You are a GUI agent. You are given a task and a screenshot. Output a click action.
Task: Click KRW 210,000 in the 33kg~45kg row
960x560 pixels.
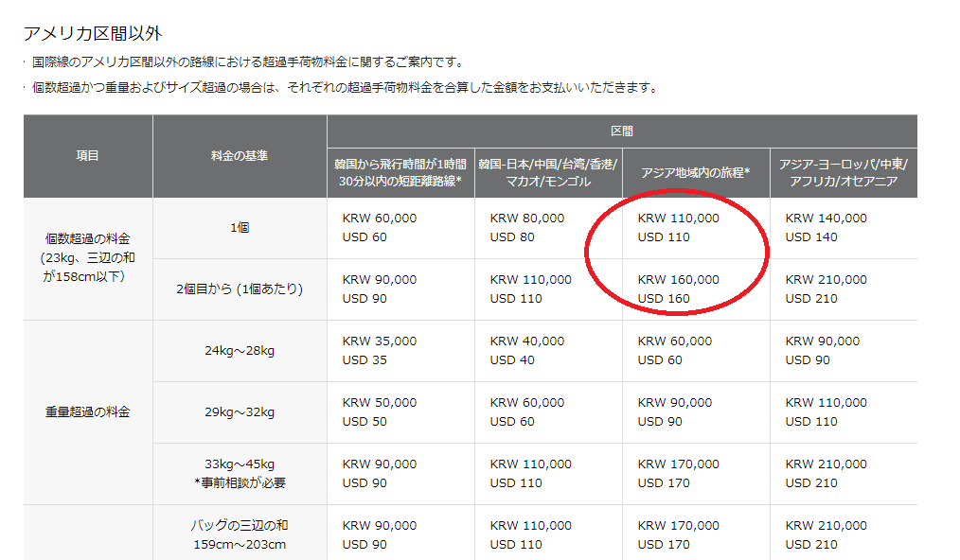[826, 464]
